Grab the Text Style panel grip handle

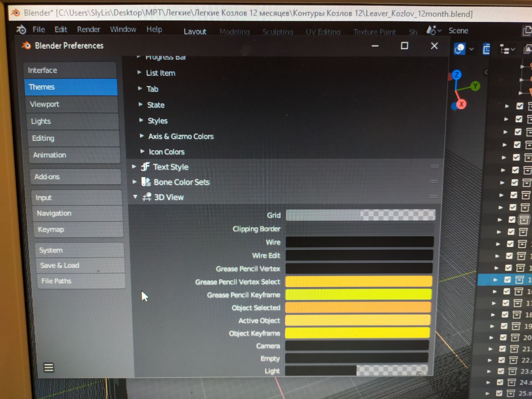click(434, 166)
